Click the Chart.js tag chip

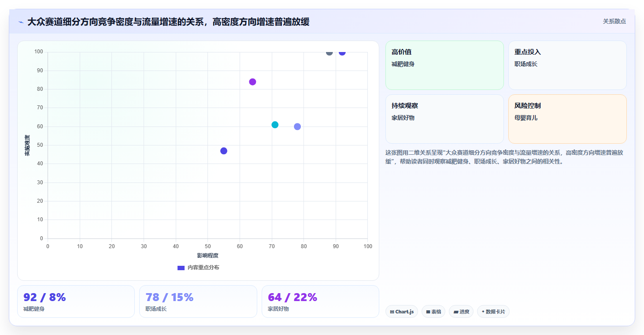(402, 312)
